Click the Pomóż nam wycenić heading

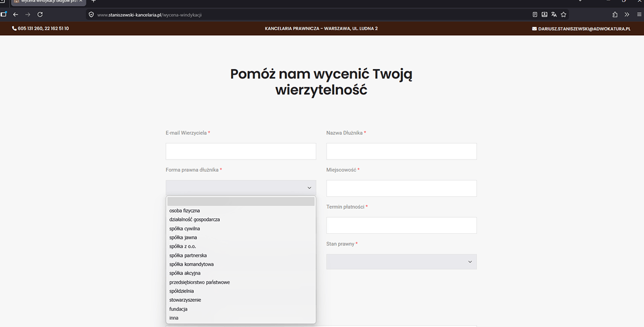point(321,82)
